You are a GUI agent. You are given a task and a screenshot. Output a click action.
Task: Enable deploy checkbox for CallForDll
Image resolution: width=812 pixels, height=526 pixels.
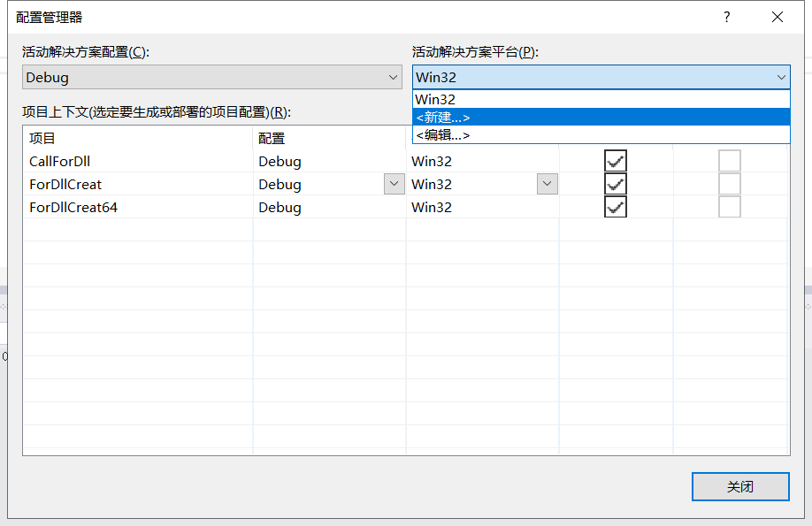[x=730, y=161]
